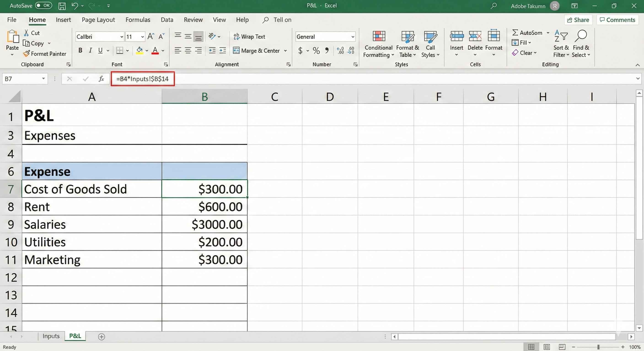Toggle the AutoSave switch
Viewport: 644px width, 351px height.
pyautogui.click(x=43, y=5)
